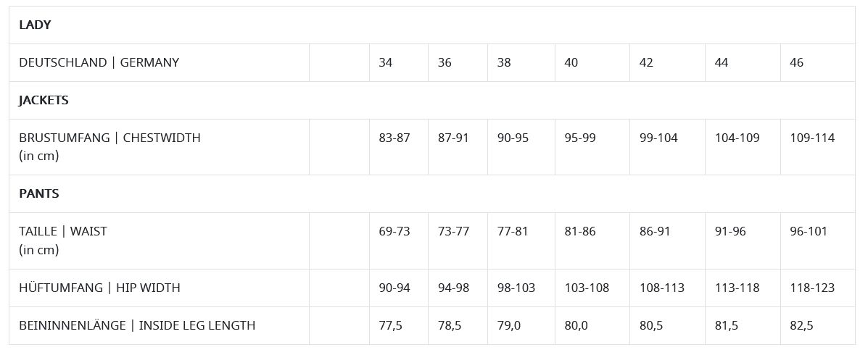Screen dimensions: 868x355
Task: Select chest width value 109-114
Action: pyautogui.click(x=812, y=138)
